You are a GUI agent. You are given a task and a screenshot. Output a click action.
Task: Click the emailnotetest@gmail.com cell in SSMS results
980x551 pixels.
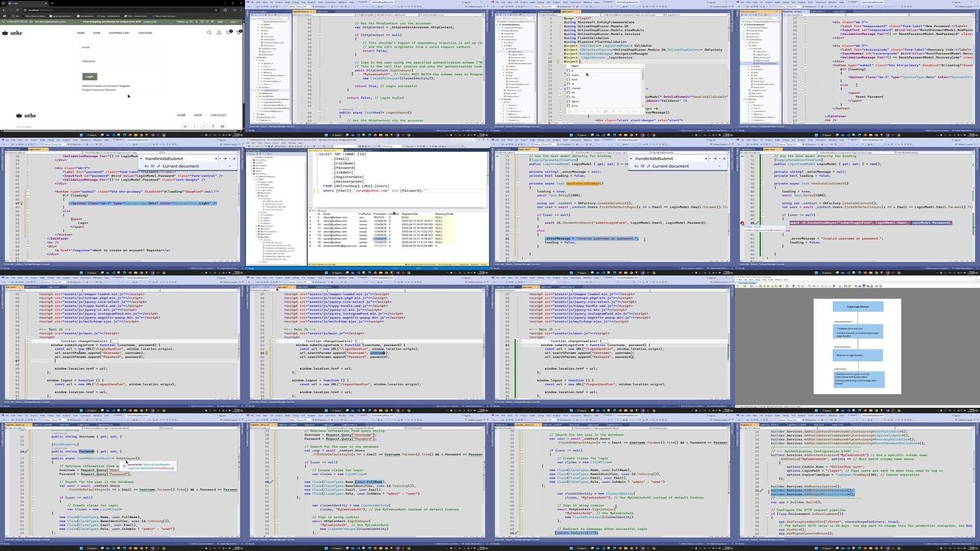[x=340, y=246]
